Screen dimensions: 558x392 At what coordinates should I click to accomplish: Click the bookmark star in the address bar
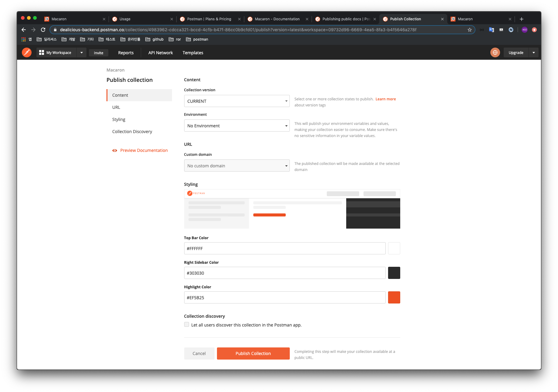[470, 30]
